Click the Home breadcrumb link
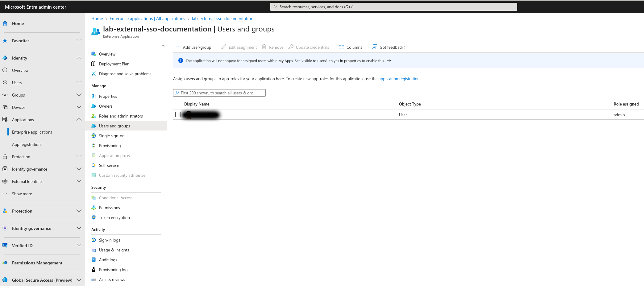 (x=97, y=19)
